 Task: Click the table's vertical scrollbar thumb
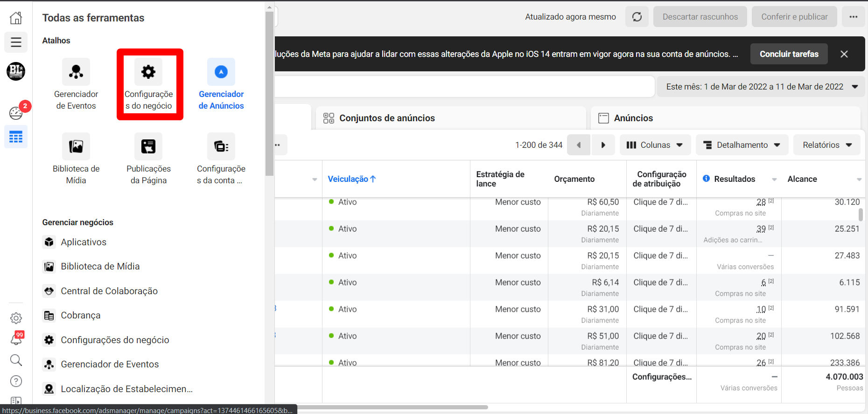[x=861, y=214]
